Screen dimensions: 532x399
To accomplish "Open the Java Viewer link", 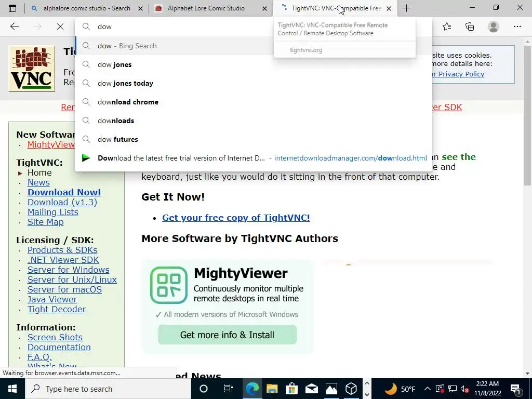I will tap(52, 299).
